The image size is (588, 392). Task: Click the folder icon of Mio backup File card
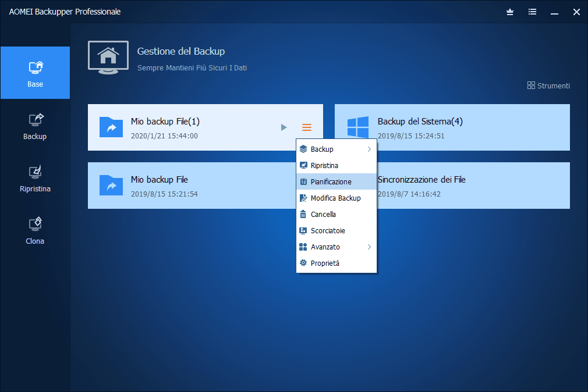point(111,185)
